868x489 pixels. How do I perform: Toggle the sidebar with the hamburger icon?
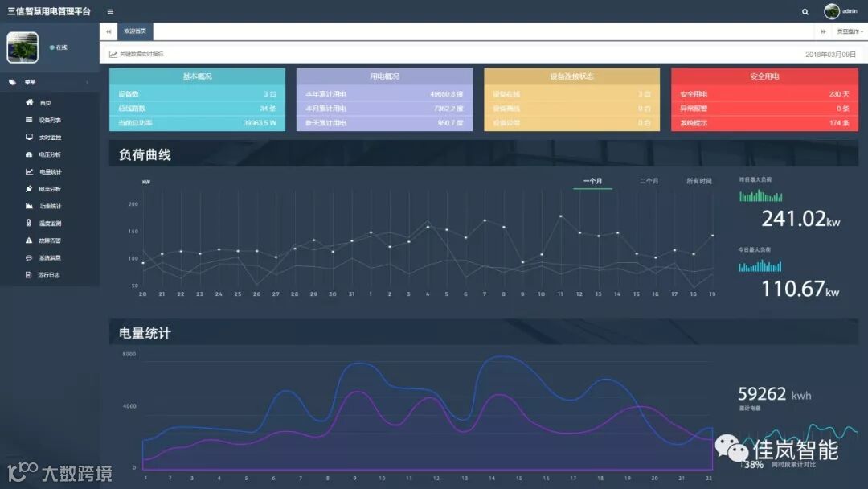(110, 11)
